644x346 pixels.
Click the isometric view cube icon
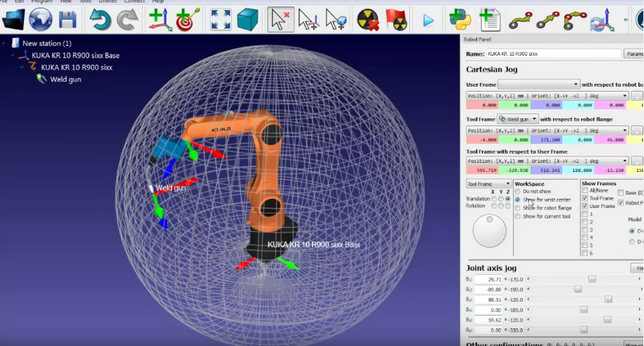click(x=247, y=20)
